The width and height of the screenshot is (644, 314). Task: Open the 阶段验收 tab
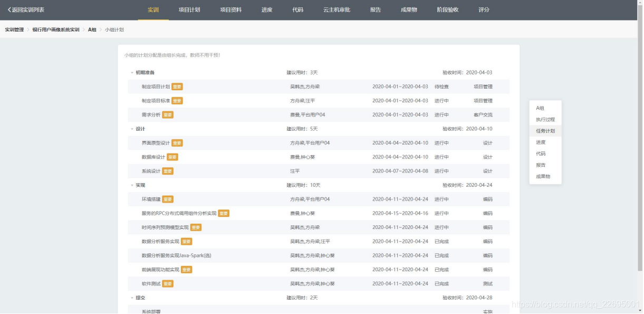(x=448, y=10)
